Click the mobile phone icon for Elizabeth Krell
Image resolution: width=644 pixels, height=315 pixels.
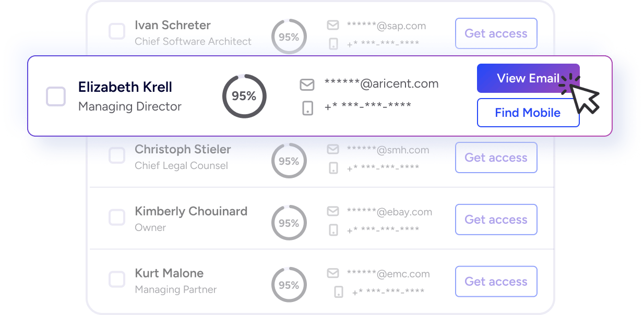pyautogui.click(x=307, y=108)
